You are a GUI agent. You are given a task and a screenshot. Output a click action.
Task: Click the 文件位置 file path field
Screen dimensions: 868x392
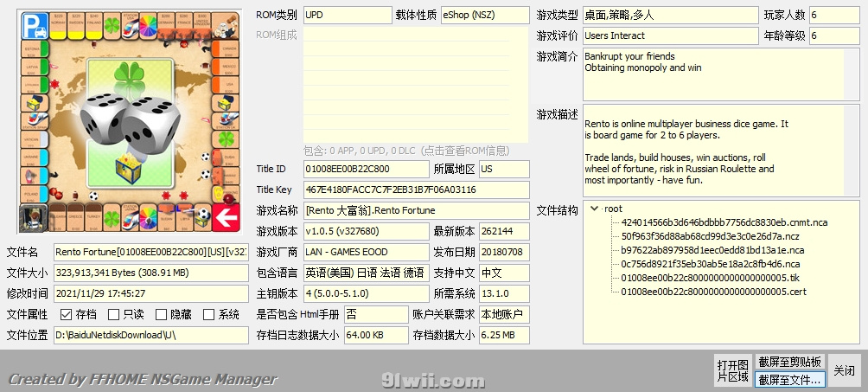click(150, 335)
